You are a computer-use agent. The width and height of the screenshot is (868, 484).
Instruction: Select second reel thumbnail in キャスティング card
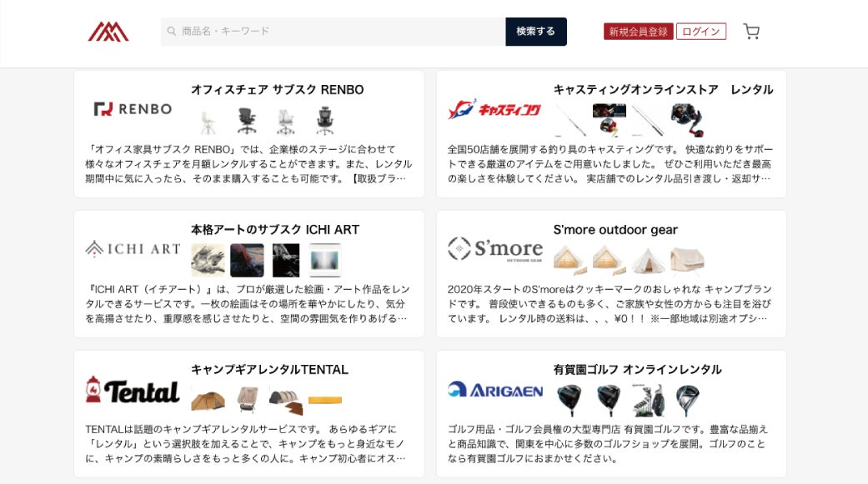pos(610,121)
